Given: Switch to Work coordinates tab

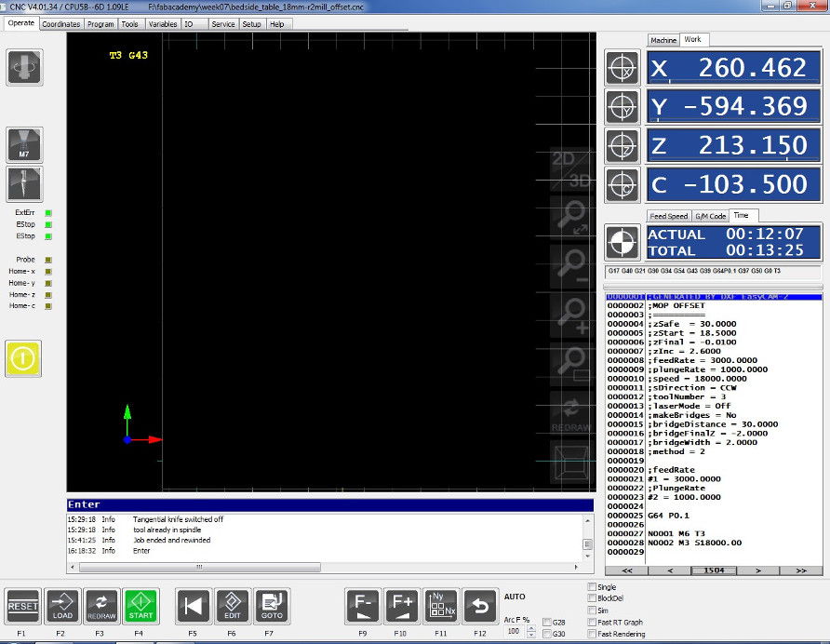Looking at the screenshot, I should [x=692, y=40].
